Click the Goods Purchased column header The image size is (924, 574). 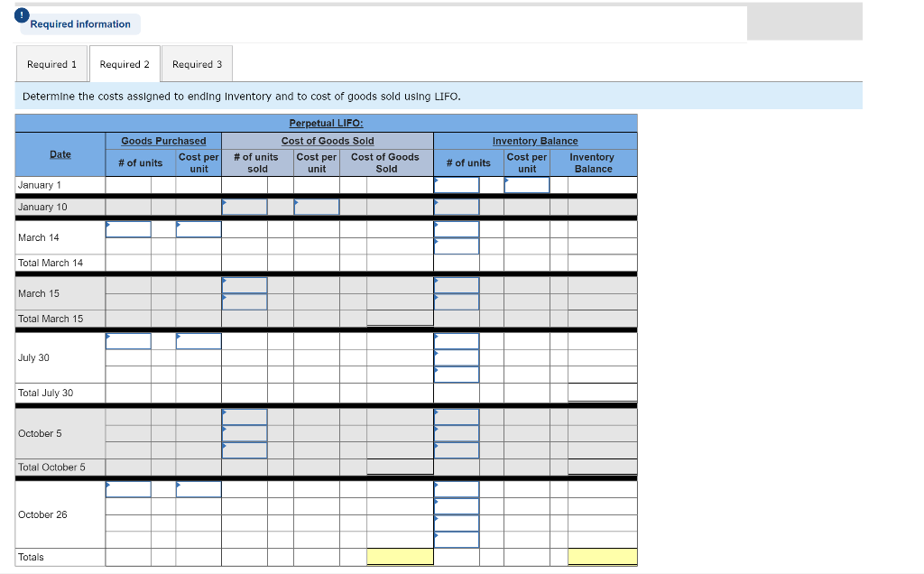[164, 141]
